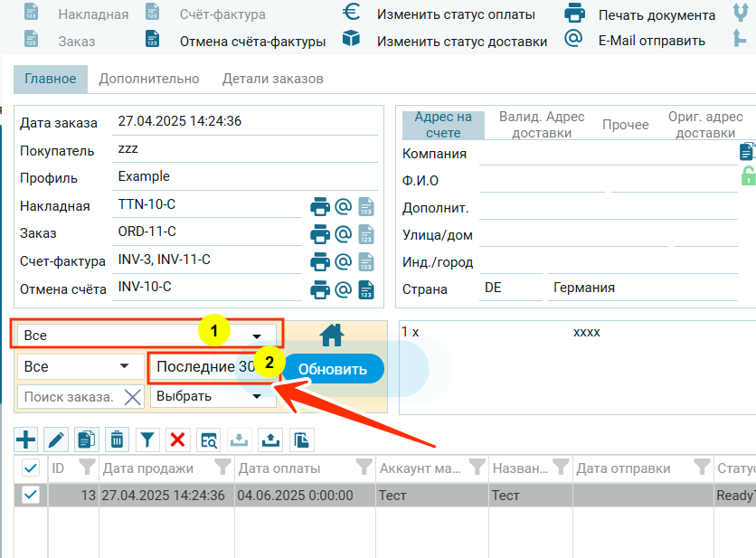The image size is (756, 558).
Task: Click the add new order plus icon
Action: click(27, 440)
